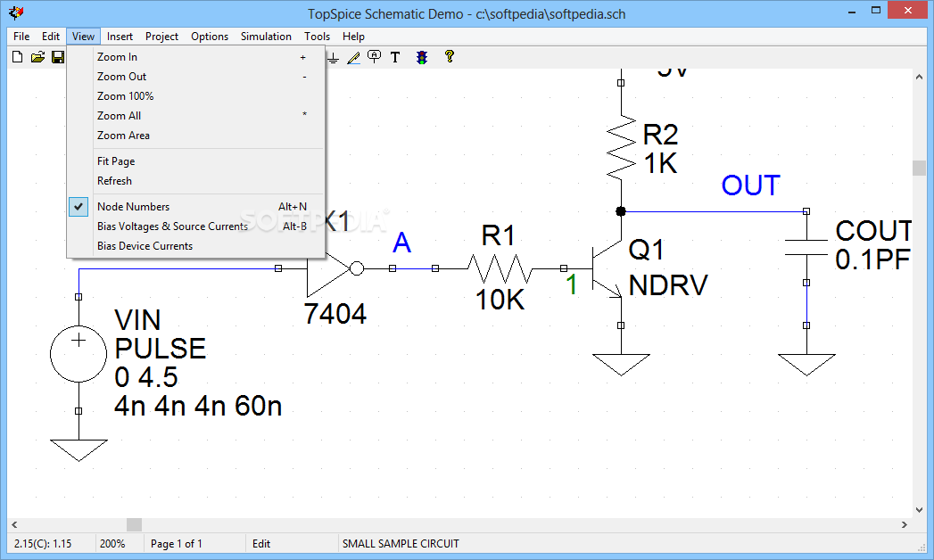Click the New file toolbar icon
Screen dimensions: 934x560
click(17, 57)
